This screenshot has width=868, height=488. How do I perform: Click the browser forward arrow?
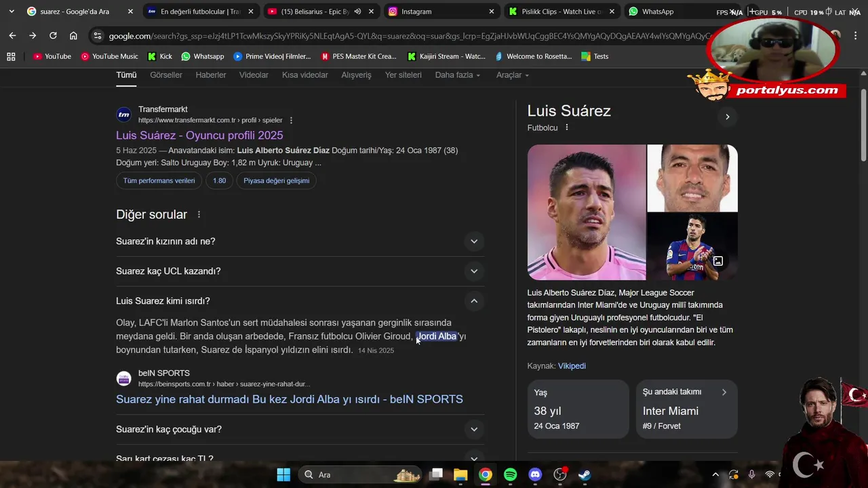[x=33, y=36]
